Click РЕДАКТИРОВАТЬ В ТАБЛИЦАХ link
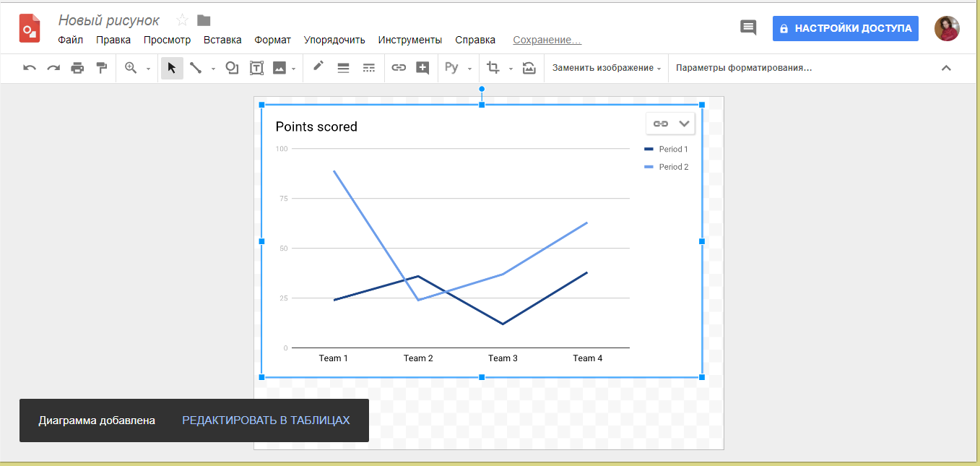 (x=266, y=420)
